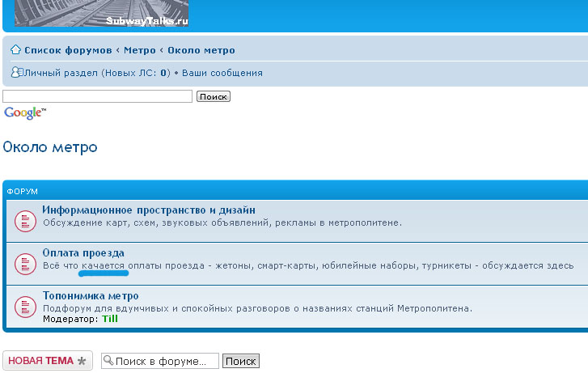Open the Ваши сообщения link

click(222, 73)
